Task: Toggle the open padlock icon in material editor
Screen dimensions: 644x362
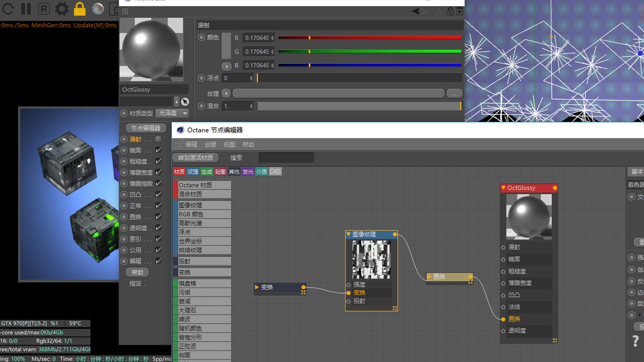Action: click(x=450, y=11)
